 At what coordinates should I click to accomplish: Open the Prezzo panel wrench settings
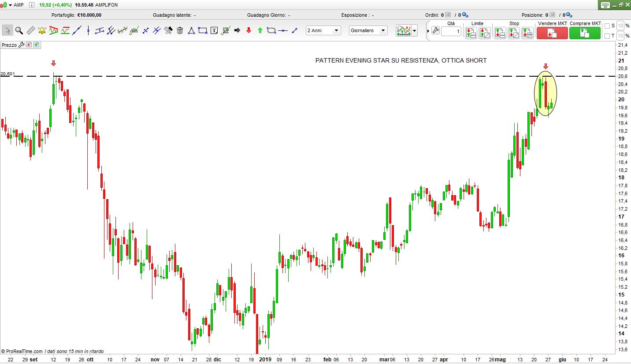tap(21, 45)
